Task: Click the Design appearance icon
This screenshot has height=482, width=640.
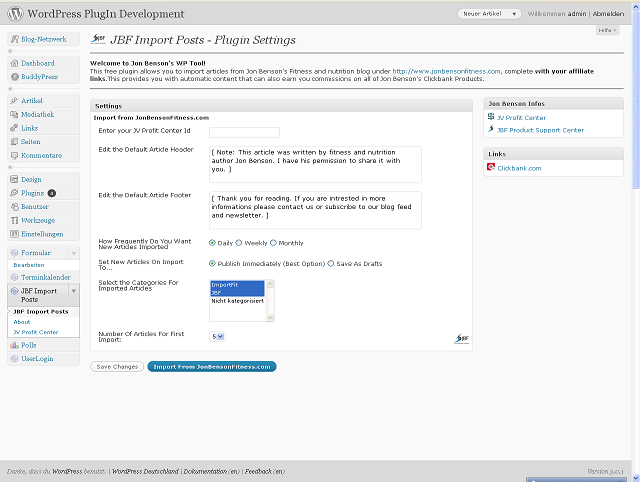Action: point(14,179)
